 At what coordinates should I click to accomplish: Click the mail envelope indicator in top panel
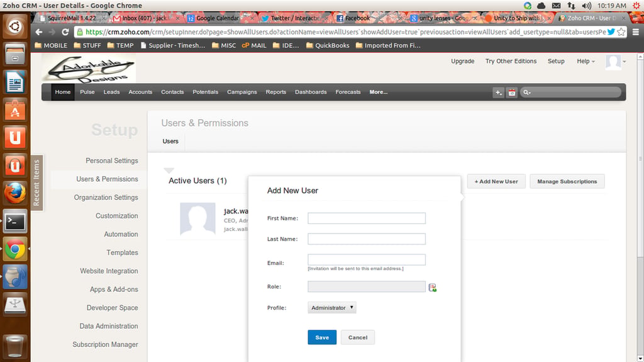556,6
